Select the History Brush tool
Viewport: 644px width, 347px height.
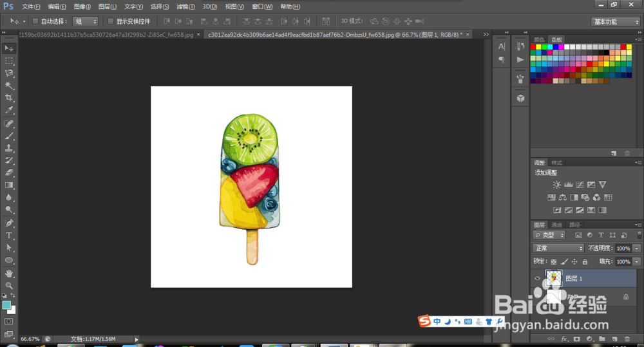click(8, 160)
